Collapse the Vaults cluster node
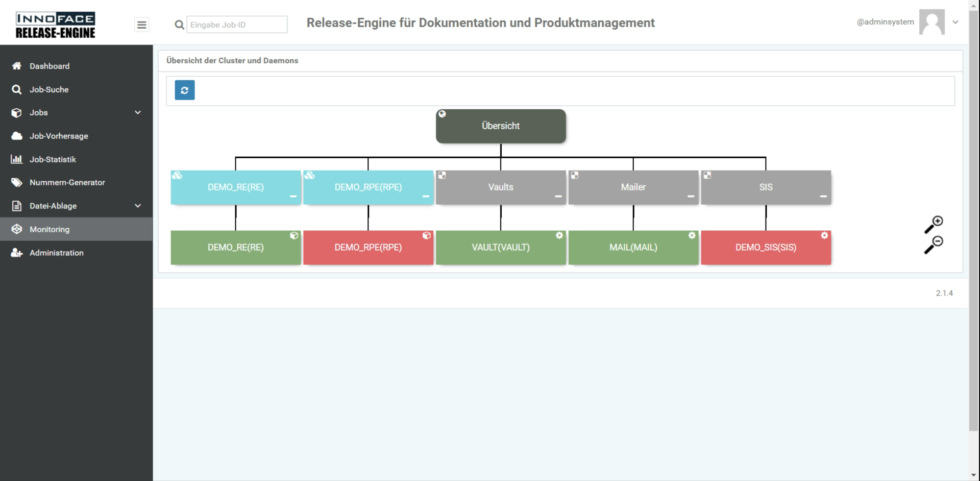980x481 pixels. 558,196
